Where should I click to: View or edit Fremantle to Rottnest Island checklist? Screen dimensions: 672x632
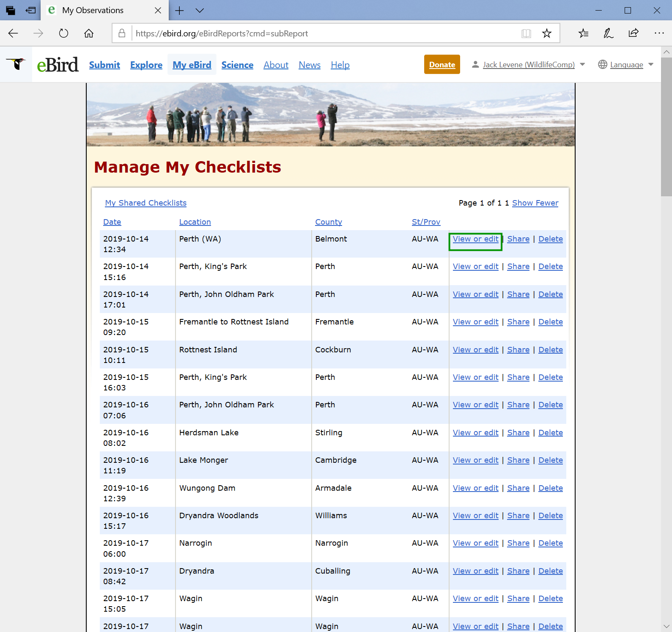475,321
